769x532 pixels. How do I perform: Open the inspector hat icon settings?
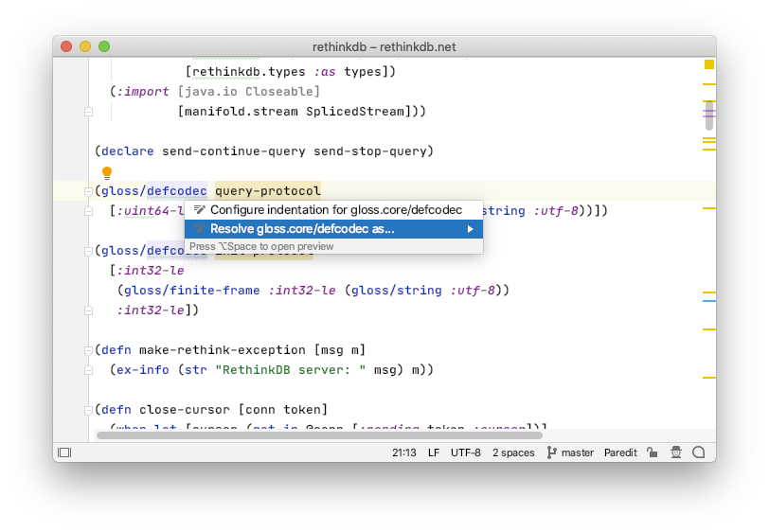point(676,452)
